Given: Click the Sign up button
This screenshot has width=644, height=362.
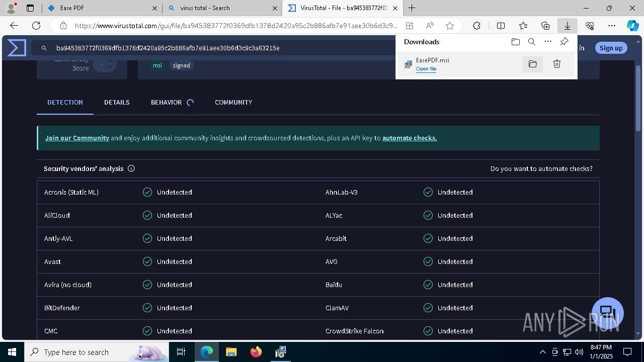Looking at the screenshot, I should 611,48.
